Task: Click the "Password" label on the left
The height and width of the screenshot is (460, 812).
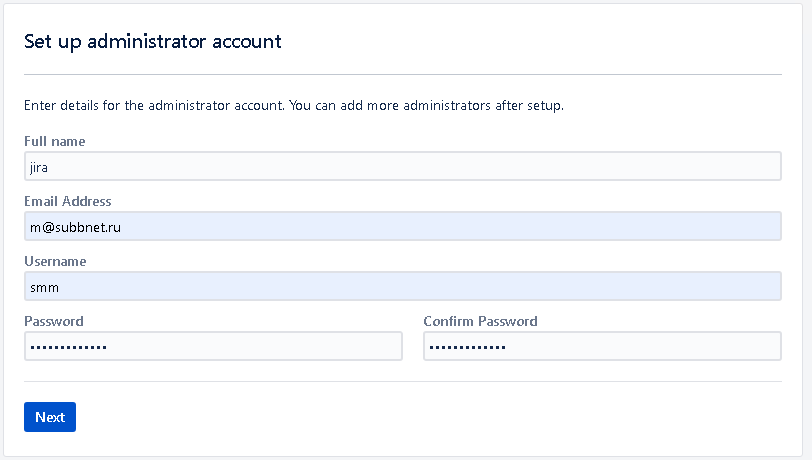Action: pos(53,321)
